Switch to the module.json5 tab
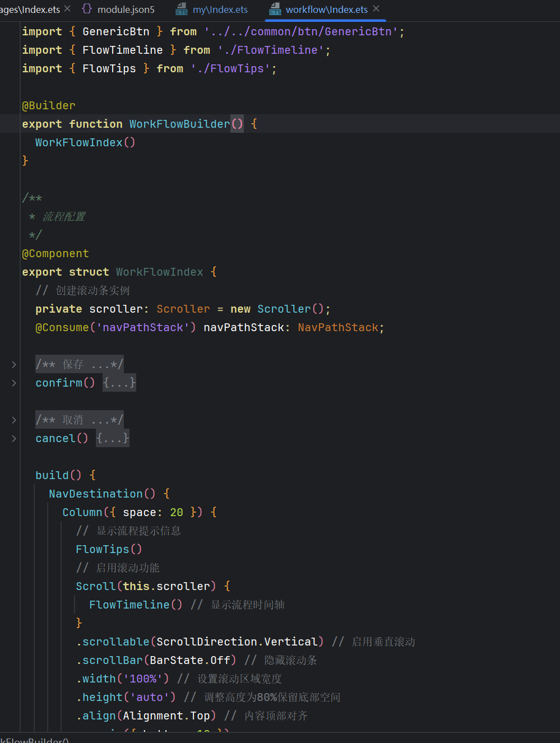The height and width of the screenshot is (743, 560). point(126,10)
